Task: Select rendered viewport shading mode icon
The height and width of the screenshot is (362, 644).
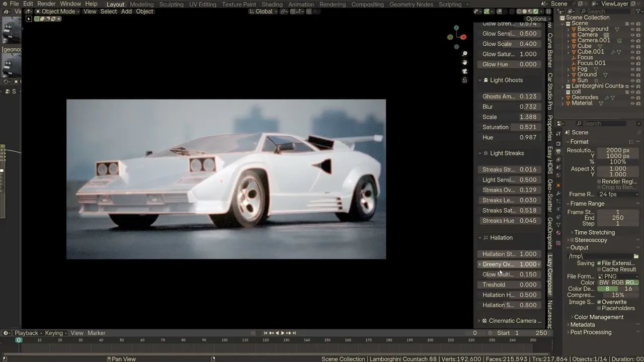Action: tap(535, 12)
